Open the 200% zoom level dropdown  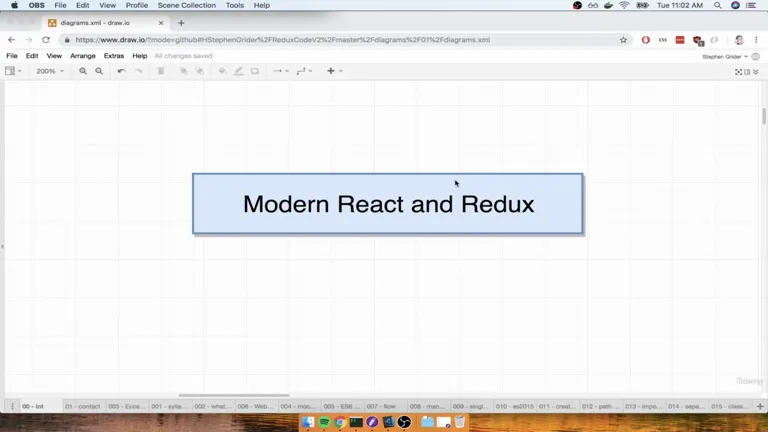pos(50,71)
